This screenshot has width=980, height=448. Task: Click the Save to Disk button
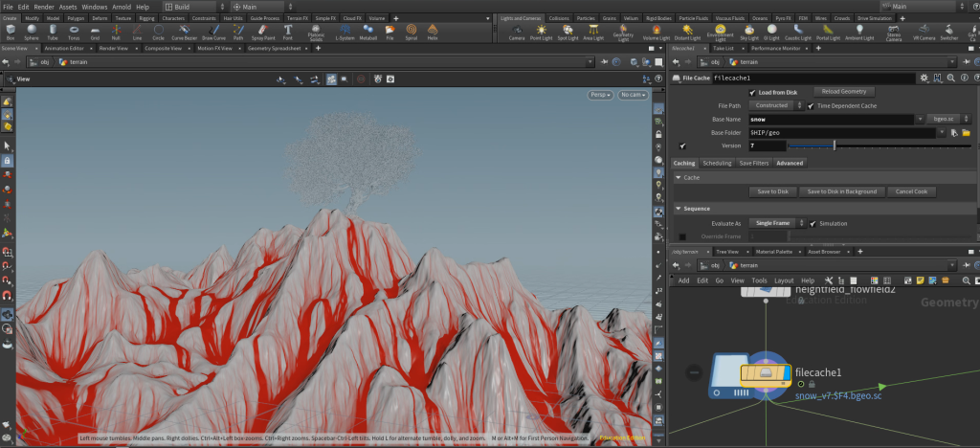(x=773, y=191)
